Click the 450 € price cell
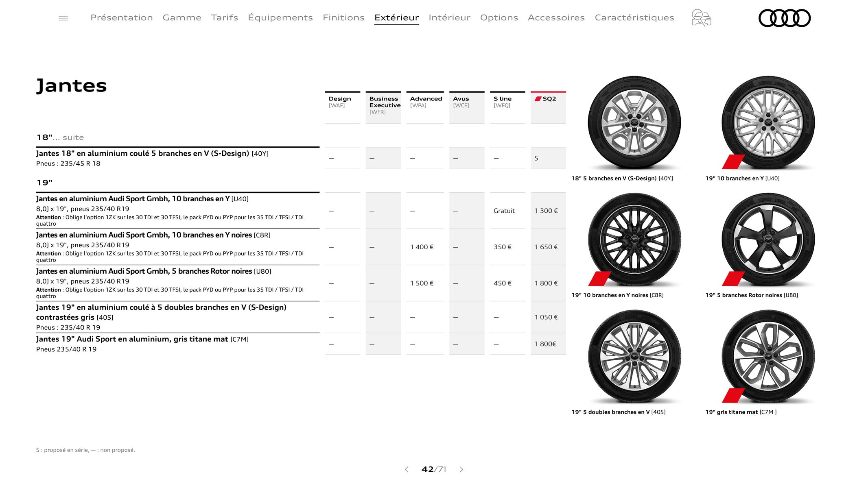The height and width of the screenshot is (488, 868). point(503,283)
